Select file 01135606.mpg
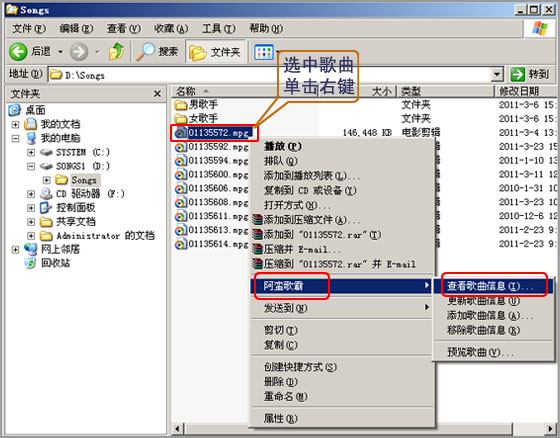 pos(211,188)
